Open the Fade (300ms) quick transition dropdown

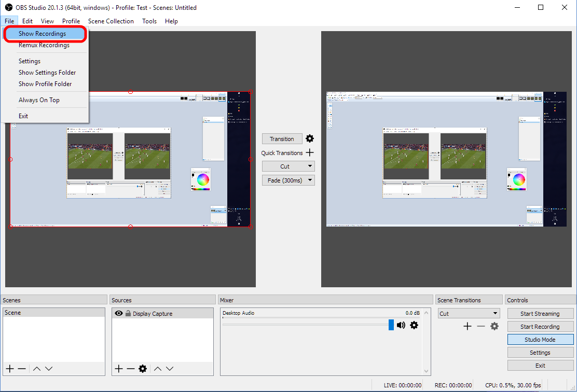click(x=288, y=180)
